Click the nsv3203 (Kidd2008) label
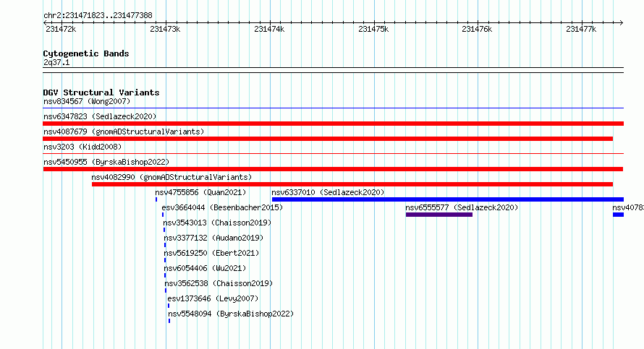 (x=82, y=147)
